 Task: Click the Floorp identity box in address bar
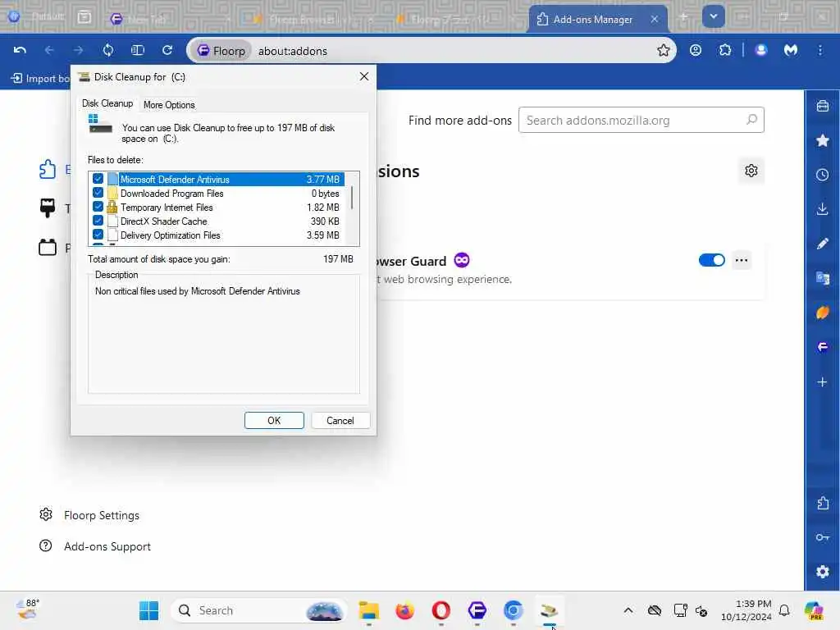point(221,51)
